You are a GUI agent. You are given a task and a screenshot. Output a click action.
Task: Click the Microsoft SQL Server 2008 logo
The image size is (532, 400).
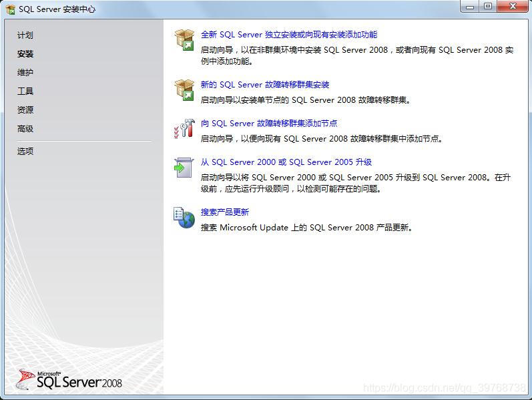coord(69,379)
